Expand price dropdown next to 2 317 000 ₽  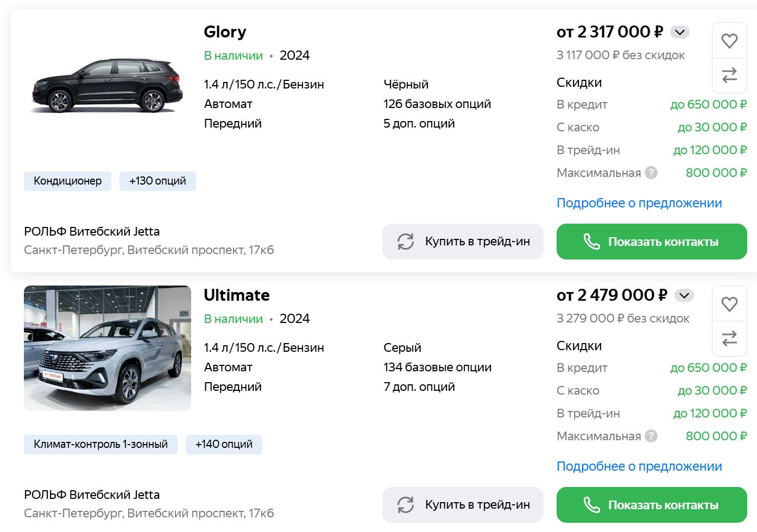[680, 32]
